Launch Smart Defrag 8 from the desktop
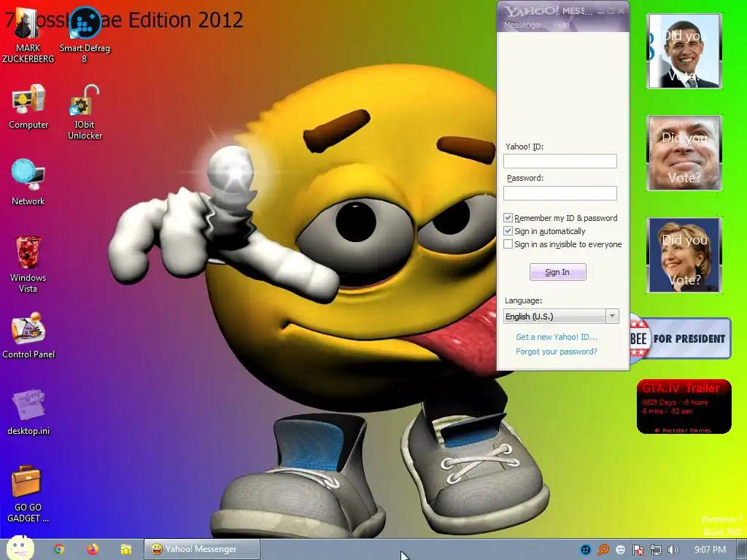Viewport: 747px width, 560px height. click(85, 36)
